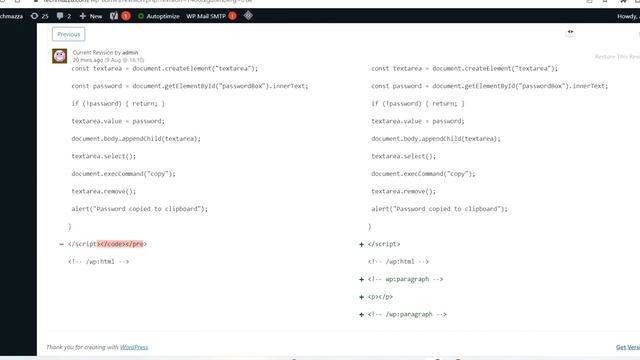Click the added "<!-- wp:paragraph -->" line
This screenshot has height=360, width=640.
pos(405,279)
